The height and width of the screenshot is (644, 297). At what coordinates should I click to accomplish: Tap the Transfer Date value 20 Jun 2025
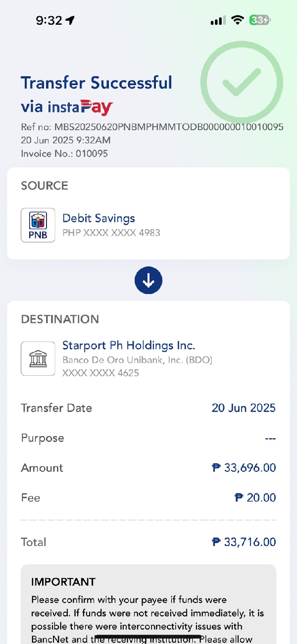244,408
